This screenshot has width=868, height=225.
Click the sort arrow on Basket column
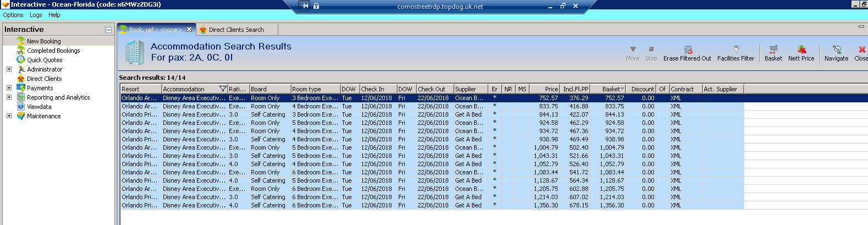[622, 89]
